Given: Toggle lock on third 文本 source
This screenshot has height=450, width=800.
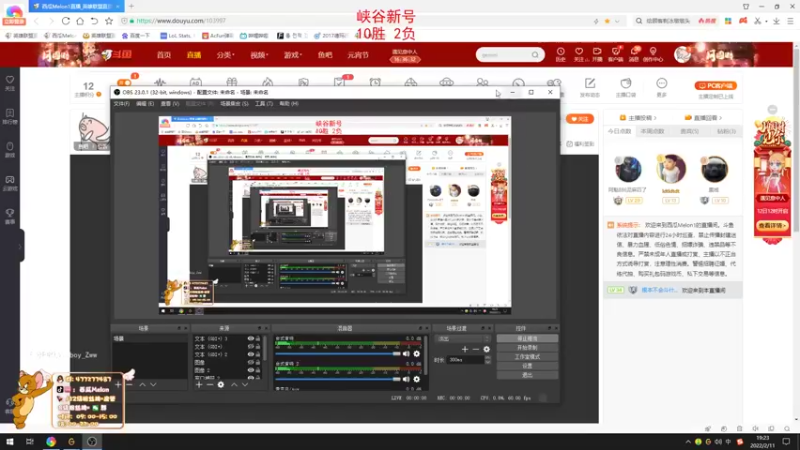Looking at the screenshot, I should [x=258, y=354].
